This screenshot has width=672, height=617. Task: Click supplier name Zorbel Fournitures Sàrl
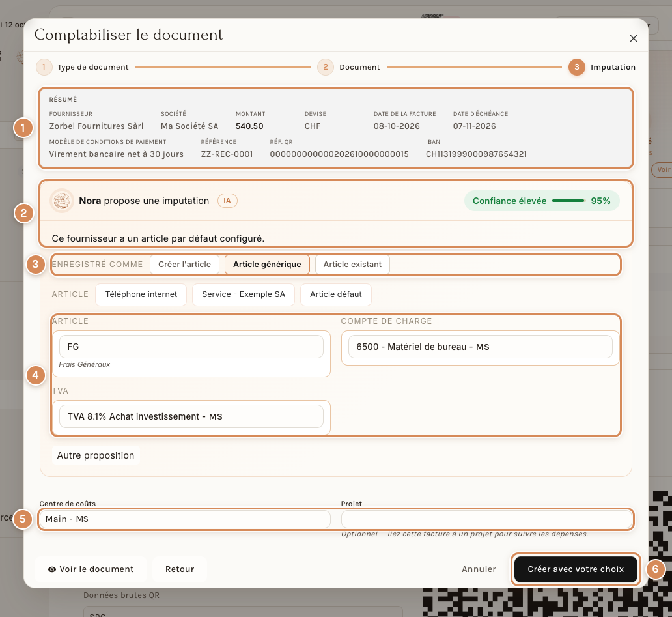(96, 126)
